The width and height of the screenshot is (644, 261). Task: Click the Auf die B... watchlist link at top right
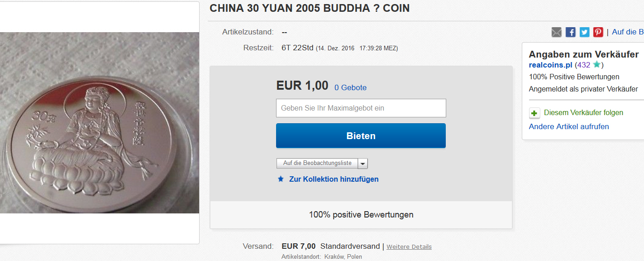[x=628, y=32]
